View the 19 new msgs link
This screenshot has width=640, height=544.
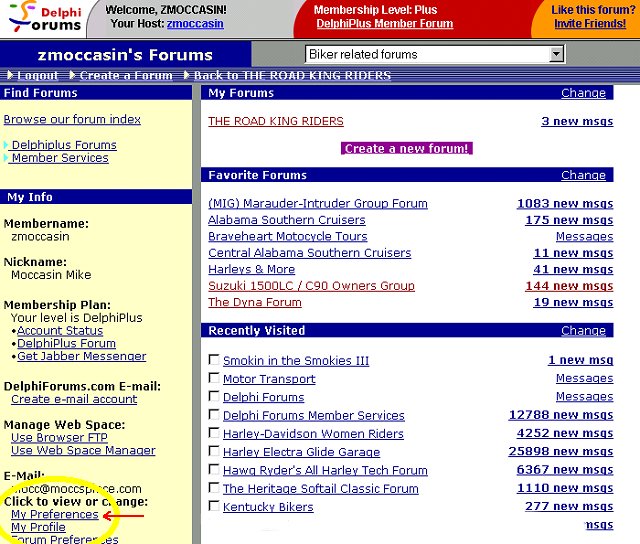[x=573, y=302]
